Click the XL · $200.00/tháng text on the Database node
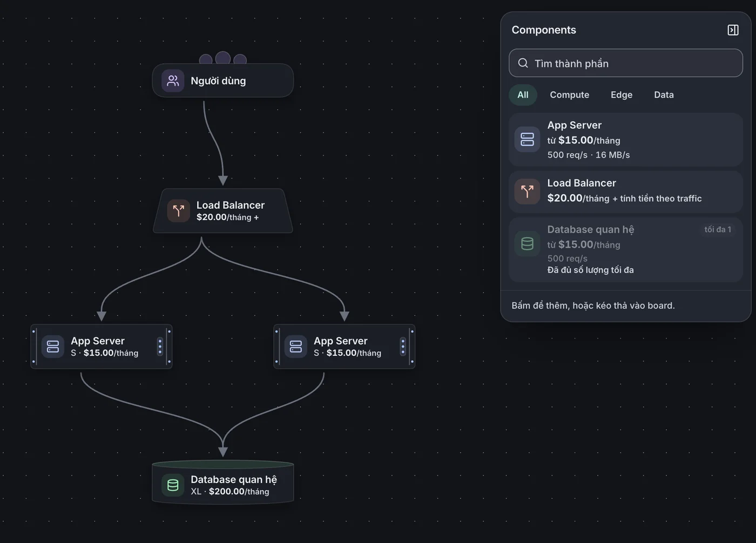 [x=230, y=492]
